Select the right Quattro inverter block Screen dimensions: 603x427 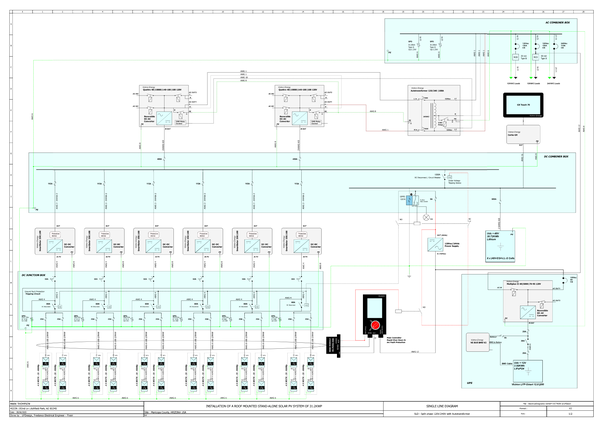tap(300, 106)
